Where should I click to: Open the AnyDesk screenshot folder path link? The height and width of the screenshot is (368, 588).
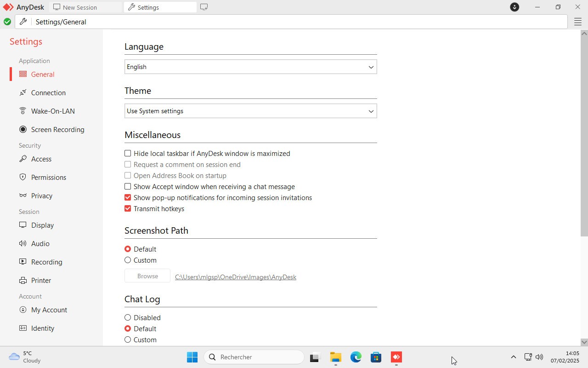tap(236, 277)
